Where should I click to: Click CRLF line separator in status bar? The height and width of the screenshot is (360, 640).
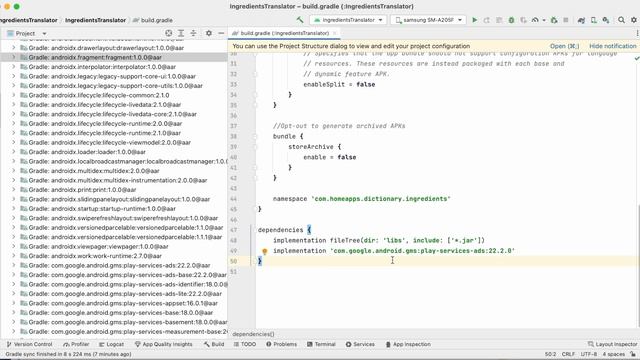[x=568, y=354]
